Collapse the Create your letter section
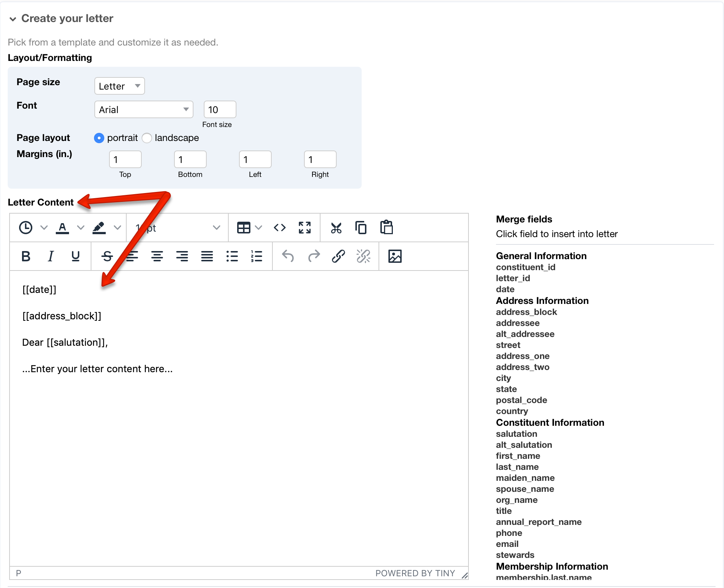The height and width of the screenshot is (588, 724). (13, 19)
